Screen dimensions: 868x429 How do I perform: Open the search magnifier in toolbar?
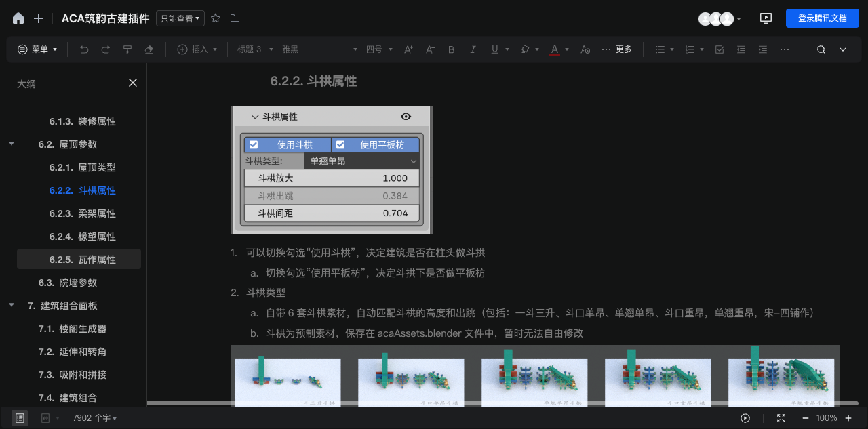click(821, 49)
